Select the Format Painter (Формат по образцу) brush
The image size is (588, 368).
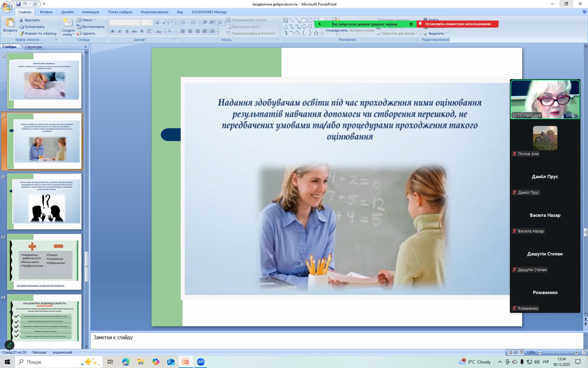click(x=21, y=33)
